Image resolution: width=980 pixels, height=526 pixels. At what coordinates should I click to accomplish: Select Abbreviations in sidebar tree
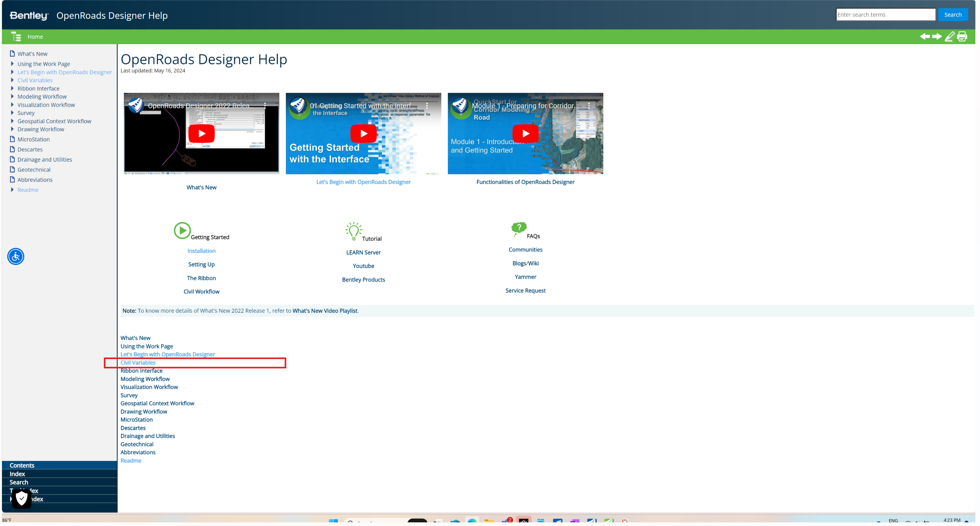click(x=35, y=180)
